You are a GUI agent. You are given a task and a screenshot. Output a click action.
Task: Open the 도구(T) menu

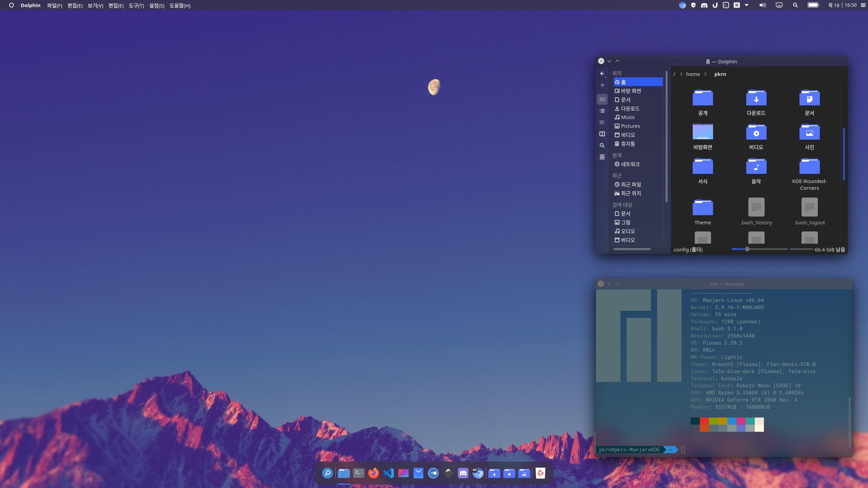pyautogui.click(x=136, y=5)
